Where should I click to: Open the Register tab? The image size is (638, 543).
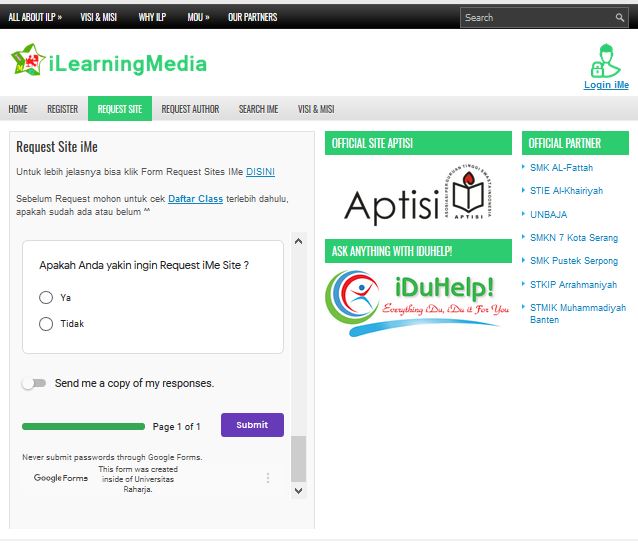pos(63,109)
